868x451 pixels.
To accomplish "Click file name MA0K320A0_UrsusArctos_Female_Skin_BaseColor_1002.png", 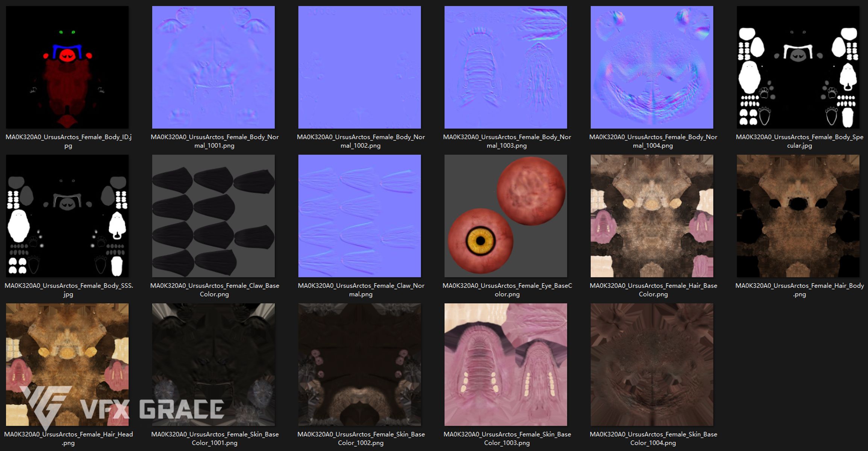I will click(361, 438).
